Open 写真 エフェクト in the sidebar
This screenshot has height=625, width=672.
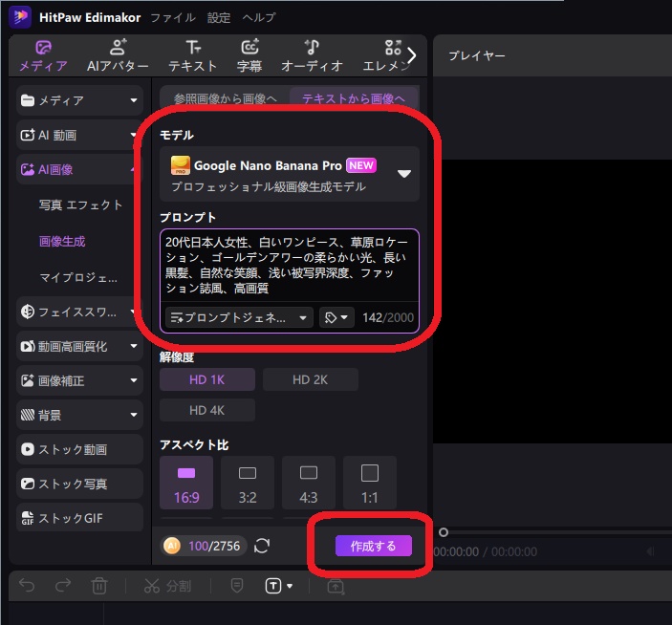pyautogui.click(x=80, y=205)
